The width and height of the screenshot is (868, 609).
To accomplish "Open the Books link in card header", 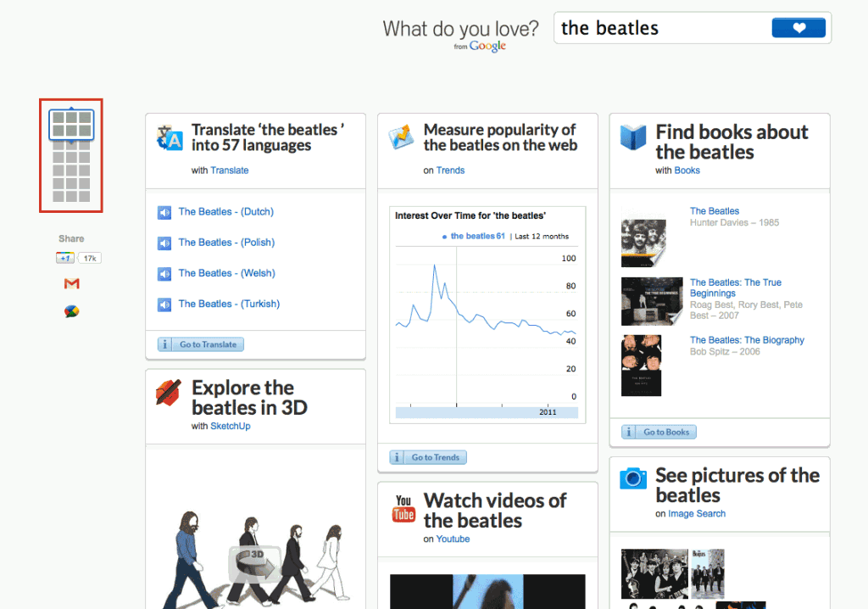I will 687,170.
